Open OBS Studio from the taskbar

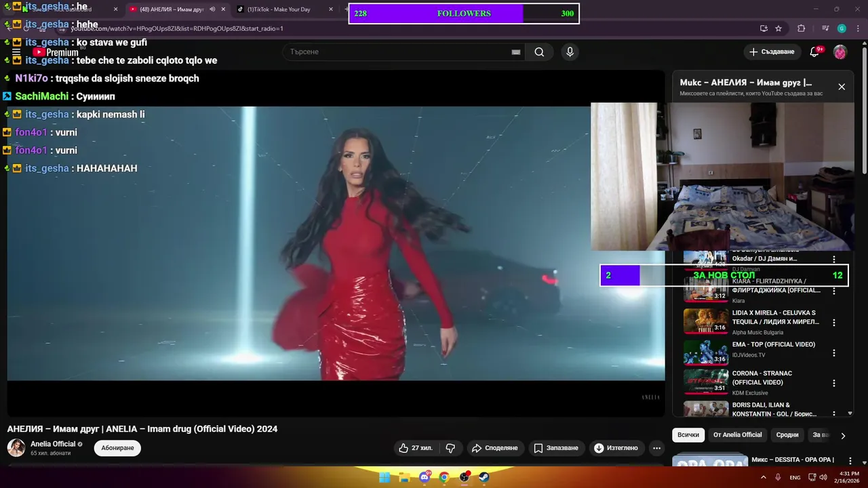tap(465, 477)
